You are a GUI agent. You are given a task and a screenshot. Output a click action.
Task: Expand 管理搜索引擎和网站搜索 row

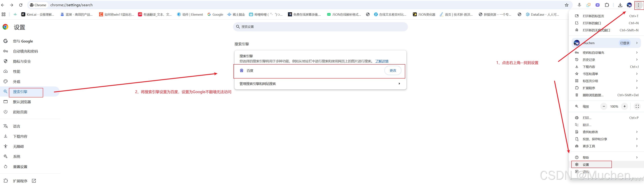[x=320, y=84]
